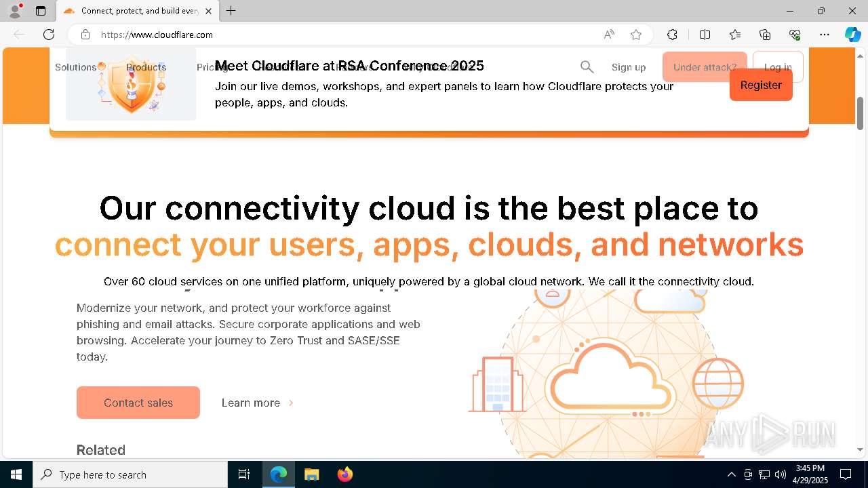The height and width of the screenshot is (488, 868).
Task: Click scrollbar up arrow
Action: (x=860, y=56)
